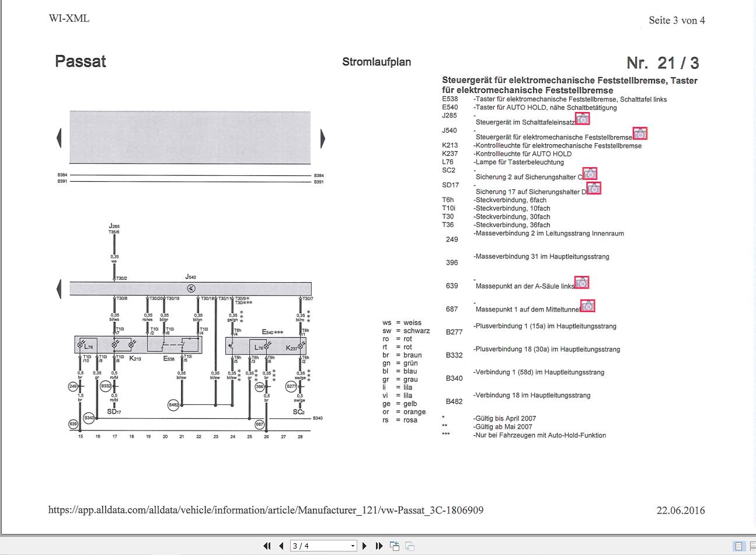Select the next view icon in bottom toolbar
The height and width of the screenshot is (555, 756).
coord(409,546)
